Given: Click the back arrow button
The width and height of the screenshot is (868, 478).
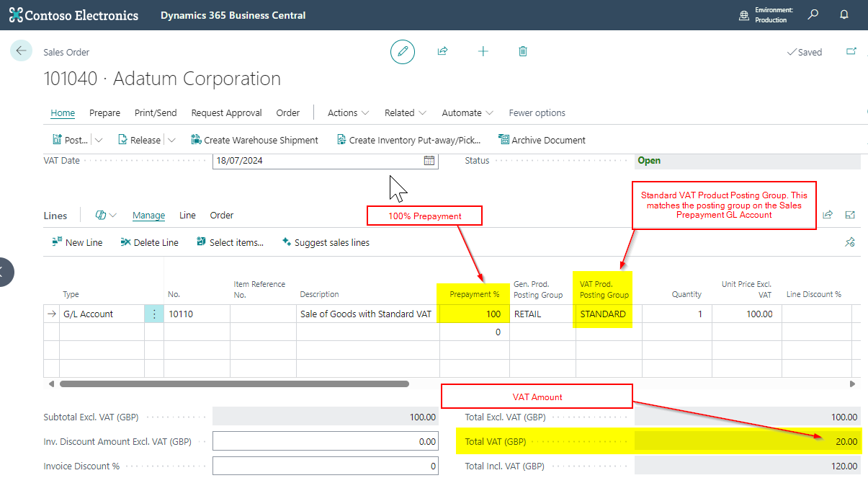Looking at the screenshot, I should click(21, 50).
